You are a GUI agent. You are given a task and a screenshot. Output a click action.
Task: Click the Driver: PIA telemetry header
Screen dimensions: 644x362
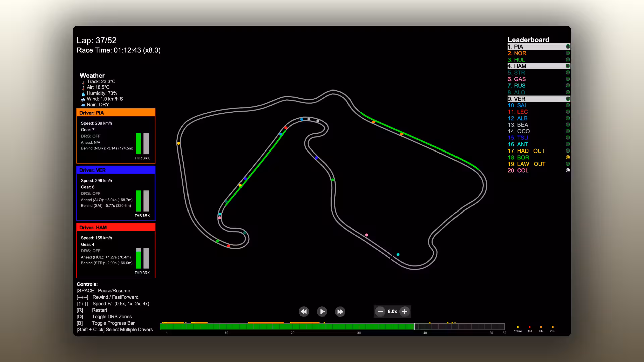116,113
